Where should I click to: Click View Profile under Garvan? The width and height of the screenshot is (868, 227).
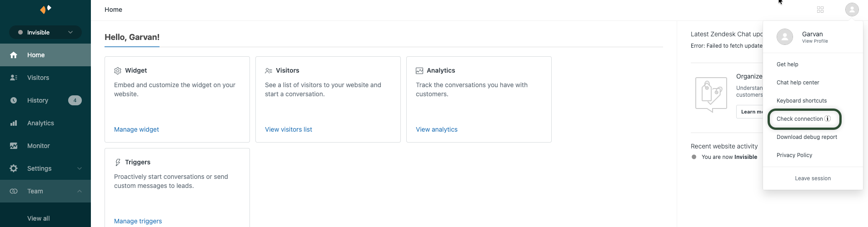point(815,41)
